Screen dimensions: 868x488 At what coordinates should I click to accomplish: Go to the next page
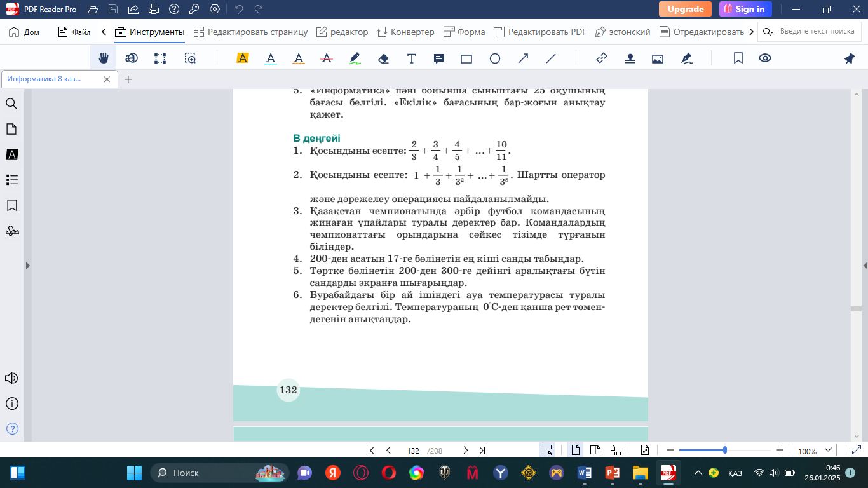click(466, 451)
